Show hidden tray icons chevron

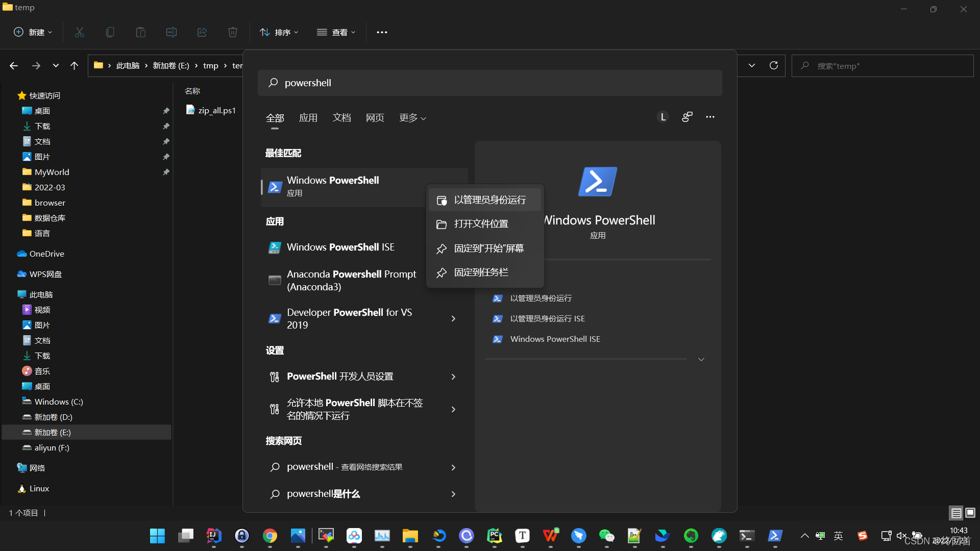(805, 536)
